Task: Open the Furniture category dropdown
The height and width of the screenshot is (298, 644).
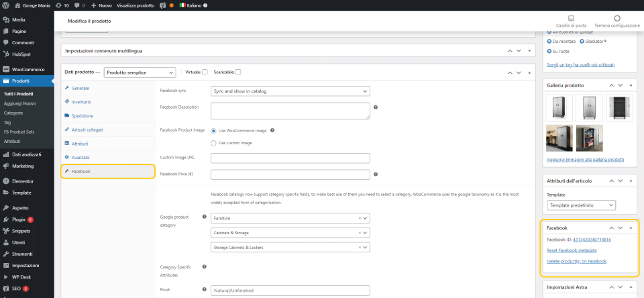Action: coord(290,218)
